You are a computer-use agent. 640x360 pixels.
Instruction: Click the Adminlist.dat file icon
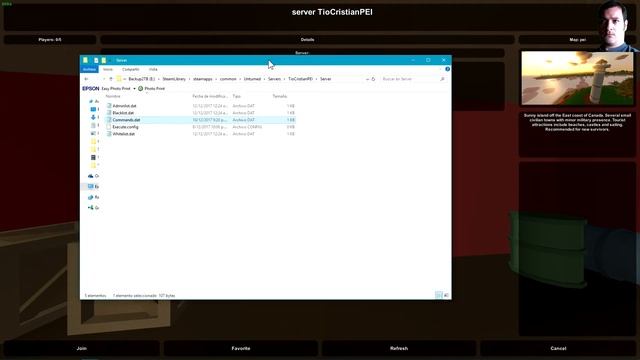[x=109, y=106]
